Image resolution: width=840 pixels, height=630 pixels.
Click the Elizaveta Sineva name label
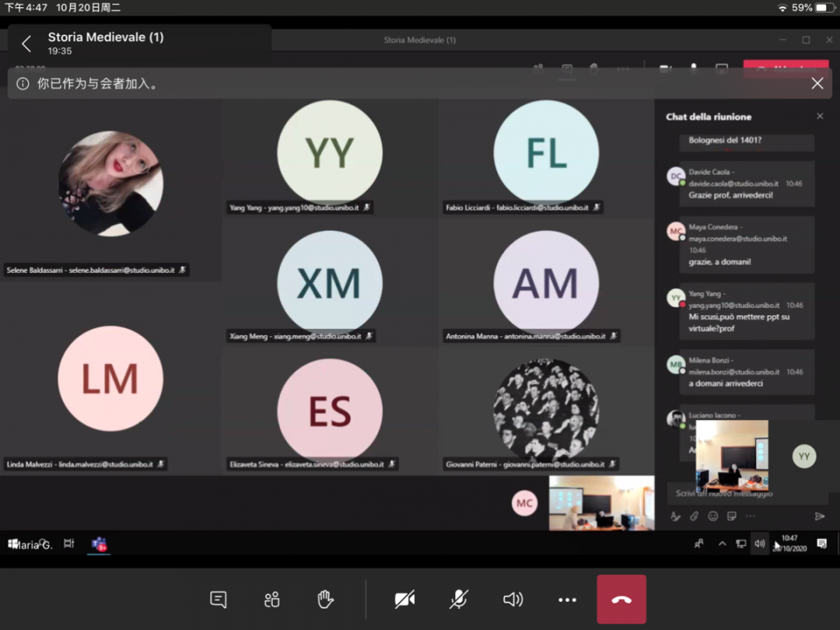click(x=313, y=464)
